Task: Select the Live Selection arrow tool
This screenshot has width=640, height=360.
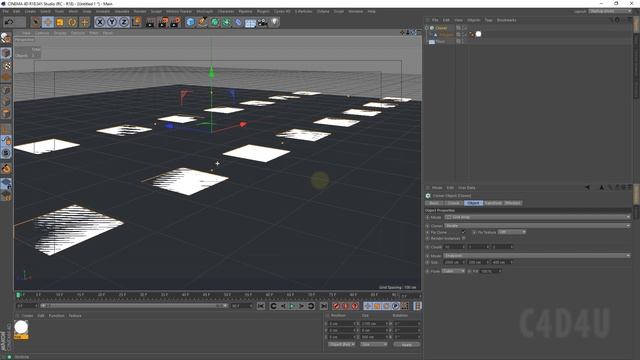Action: (36, 22)
